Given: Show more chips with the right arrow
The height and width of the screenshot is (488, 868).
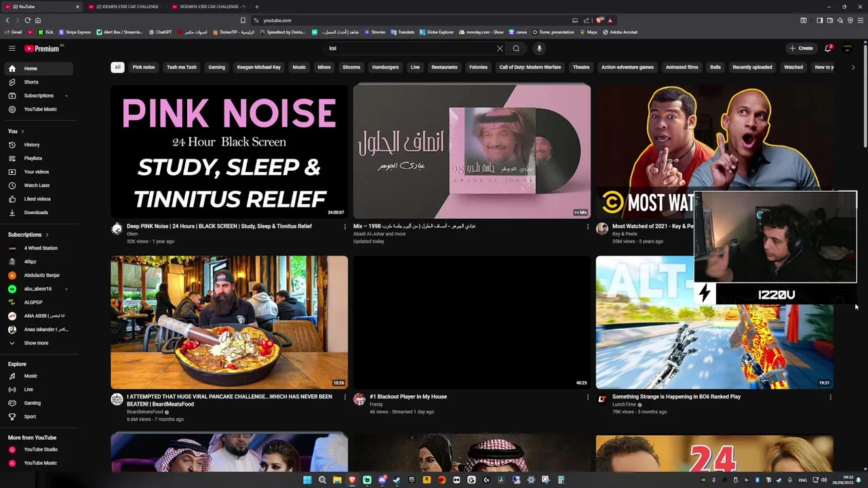Looking at the screenshot, I should [x=853, y=67].
